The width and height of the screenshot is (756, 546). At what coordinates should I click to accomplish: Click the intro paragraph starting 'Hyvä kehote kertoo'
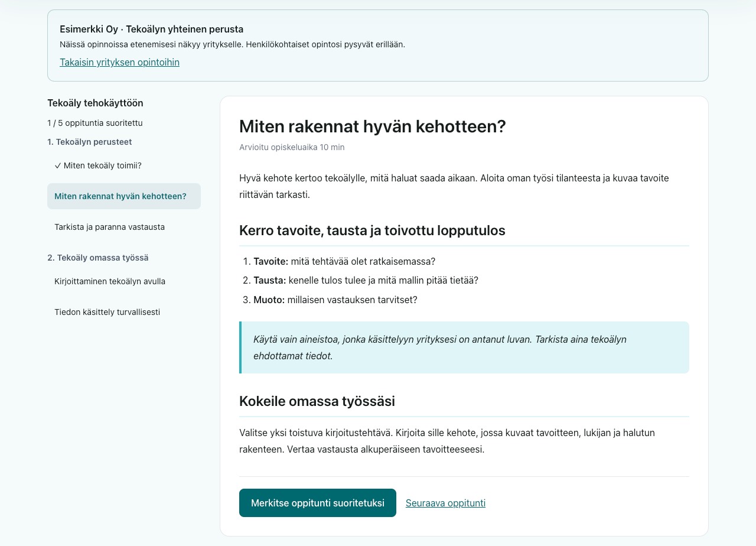click(464, 186)
